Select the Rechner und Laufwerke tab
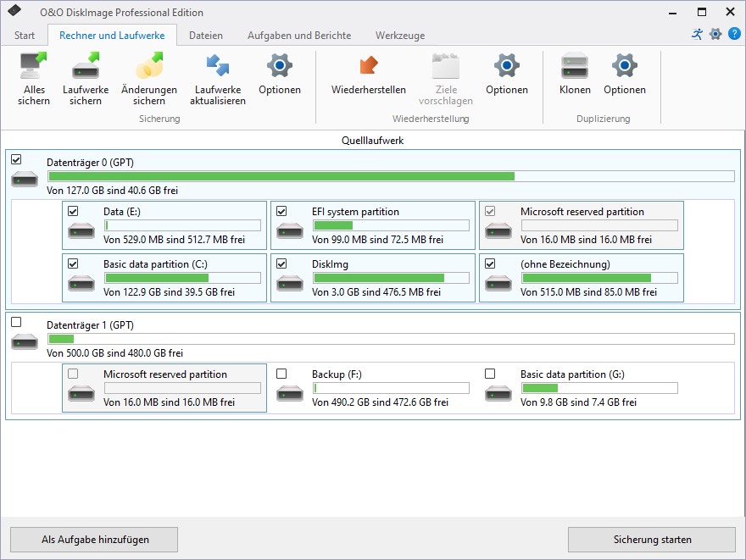This screenshot has height=560, width=746. pos(112,36)
